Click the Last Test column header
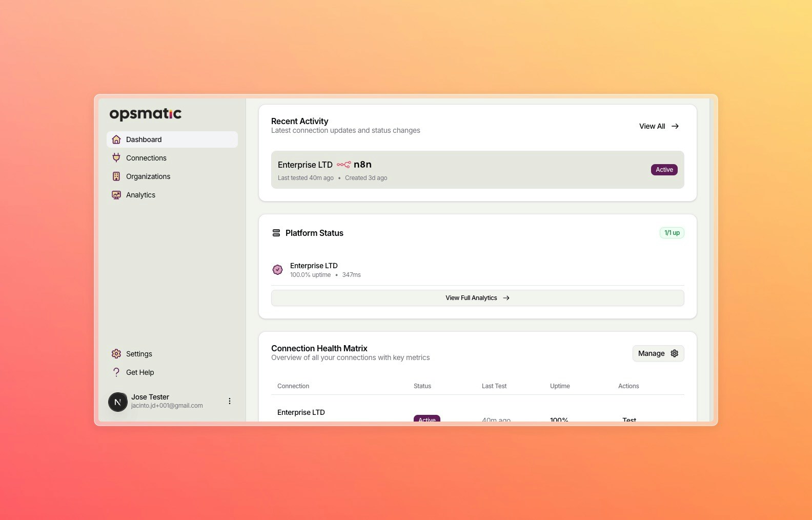This screenshot has height=520, width=812. [x=494, y=386]
